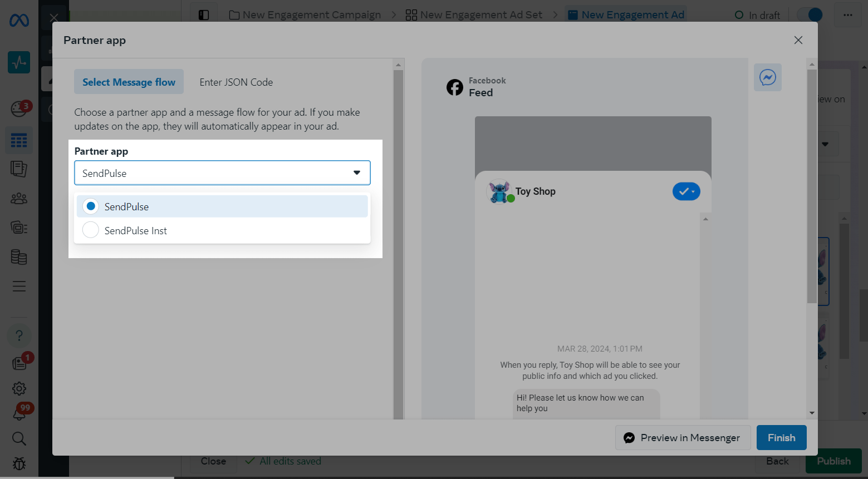The height and width of the screenshot is (479, 868).
Task: Click the All edits saved status
Action: pos(283,461)
